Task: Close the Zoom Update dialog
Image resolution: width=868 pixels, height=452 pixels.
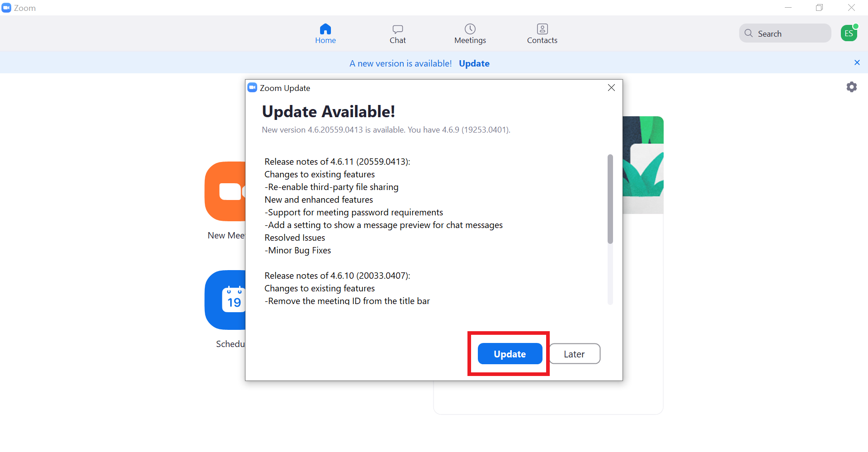Action: pyautogui.click(x=611, y=88)
